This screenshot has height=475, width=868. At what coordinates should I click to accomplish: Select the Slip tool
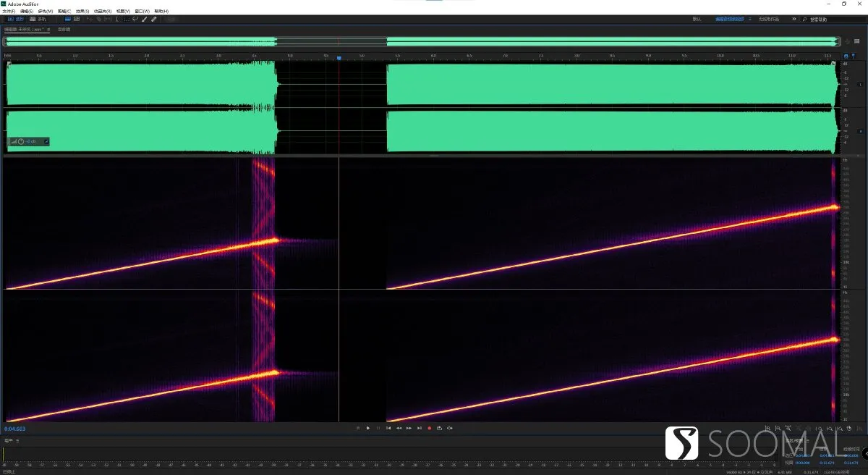coord(108,19)
